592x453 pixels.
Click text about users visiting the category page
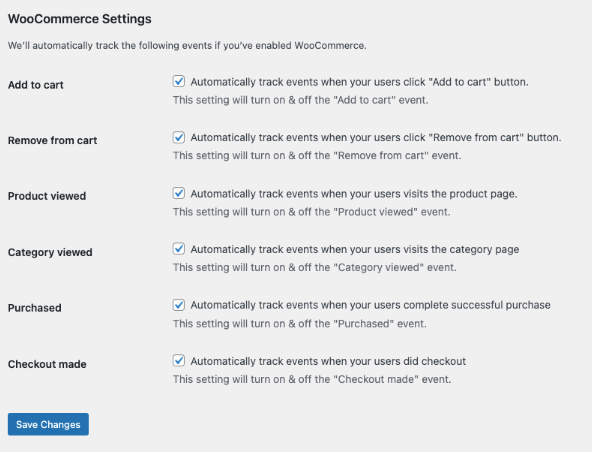355,250
